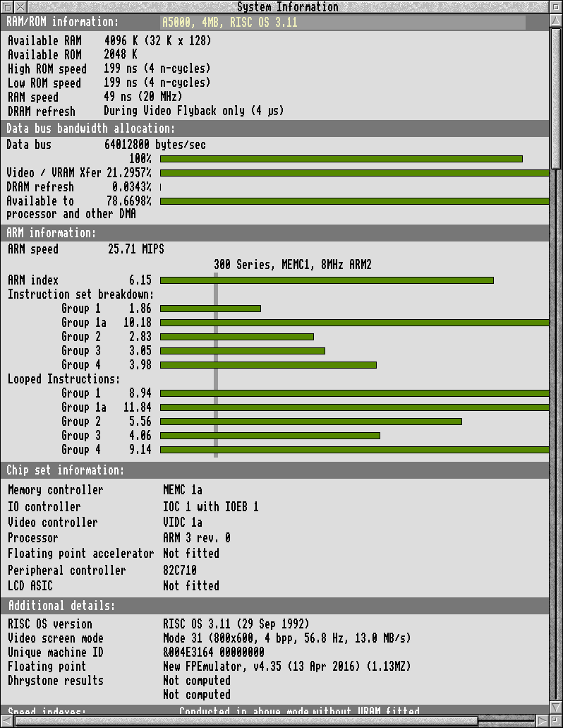Click looped Group 2 value 5.56
This screenshot has width=563, height=728.
140,421
